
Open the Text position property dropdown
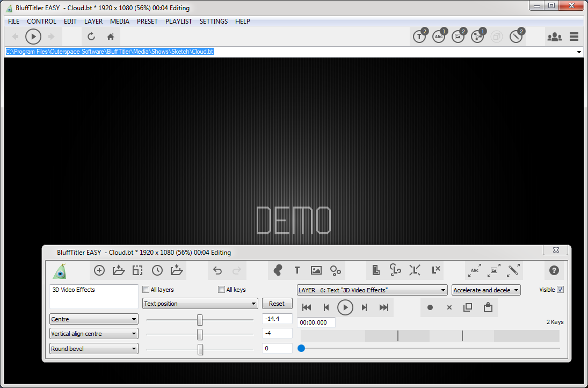point(200,304)
